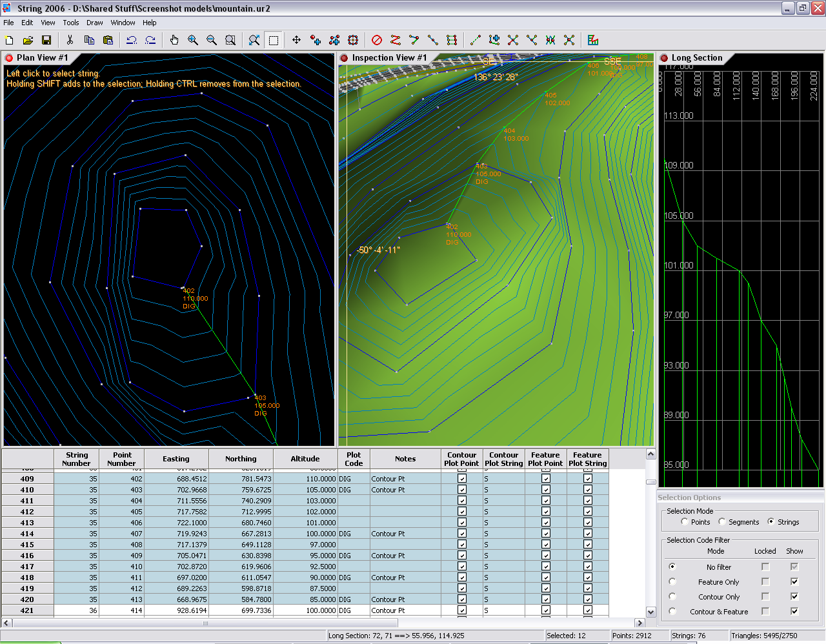Activate the Inspection View #1 tab
The image size is (826, 644).
(x=388, y=58)
